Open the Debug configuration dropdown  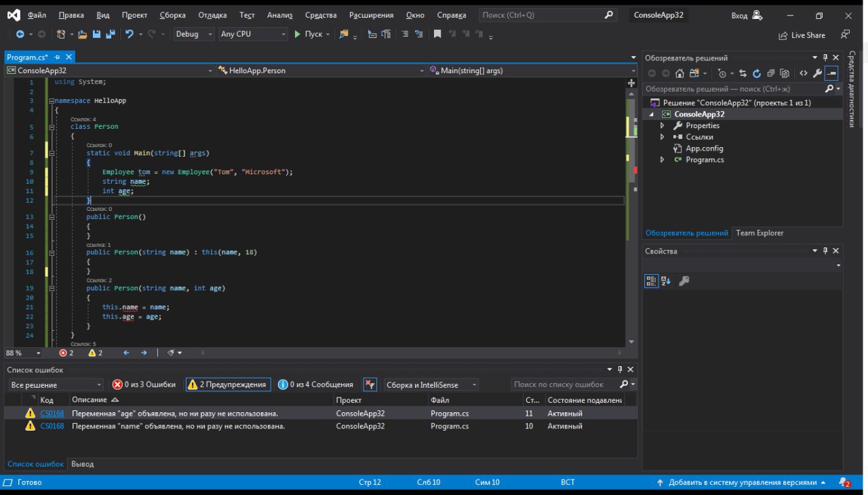[193, 34]
